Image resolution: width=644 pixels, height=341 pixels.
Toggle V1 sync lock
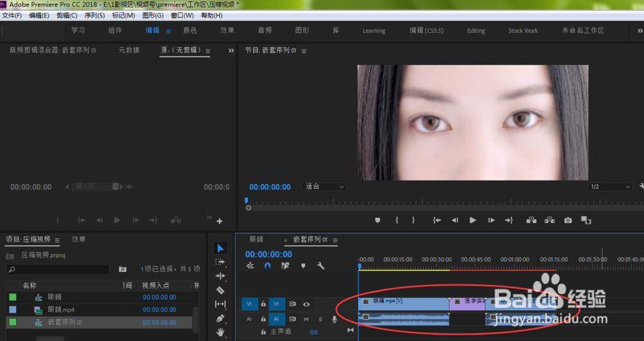point(292,304)
